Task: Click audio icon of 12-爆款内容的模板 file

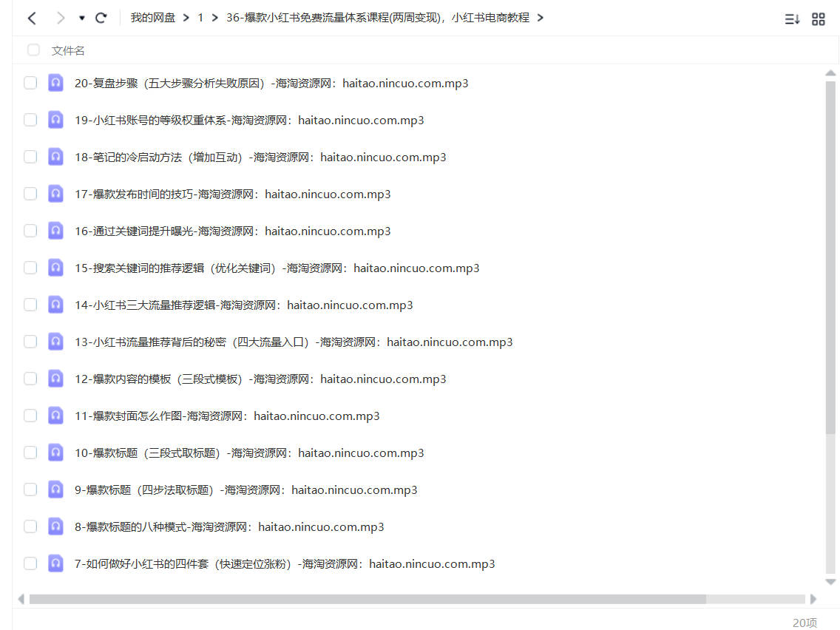Action: click(55, 379)
